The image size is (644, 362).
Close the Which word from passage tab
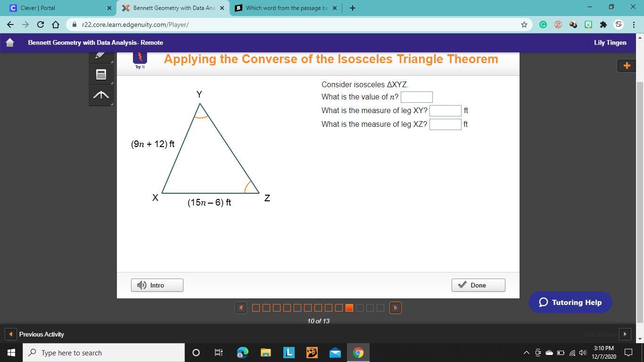click(335, 8)
